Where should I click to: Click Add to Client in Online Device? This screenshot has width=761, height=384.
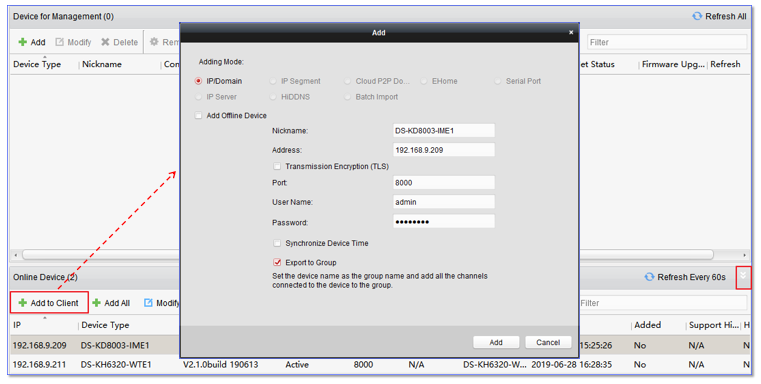[x=49, y=303]
